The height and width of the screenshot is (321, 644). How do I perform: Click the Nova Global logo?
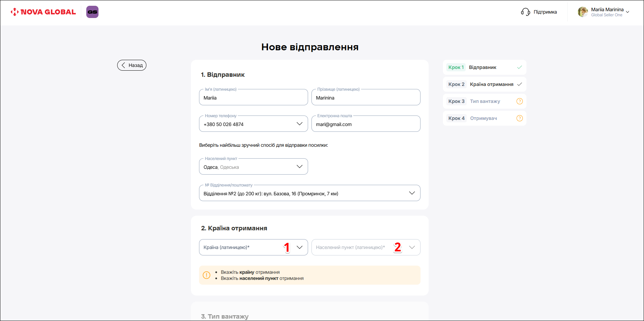click(43, 12)
